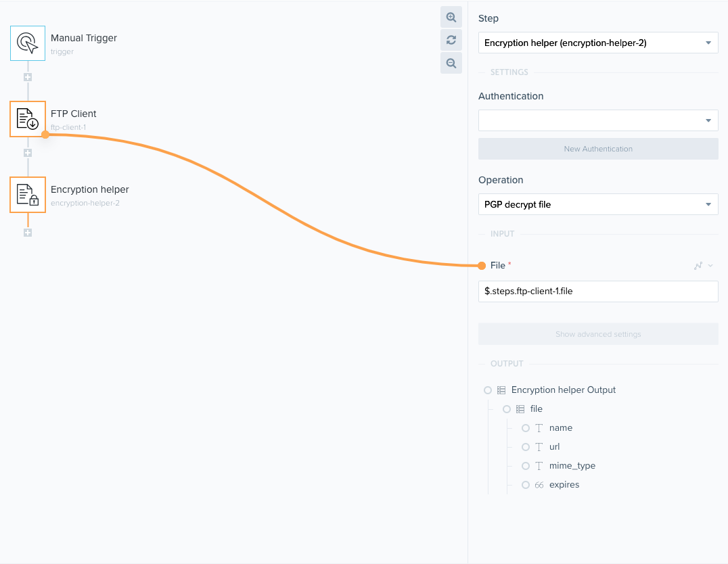
Task: Select the output url field connector circle
Action: (x=526, y=447)
